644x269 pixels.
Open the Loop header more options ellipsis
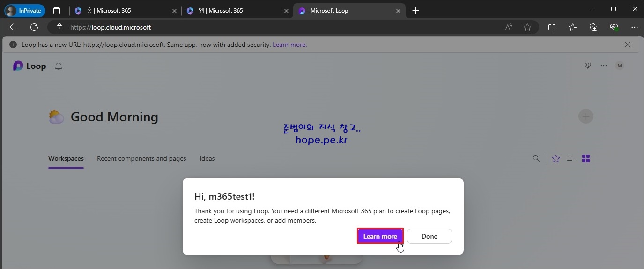(x=604, y=66)
